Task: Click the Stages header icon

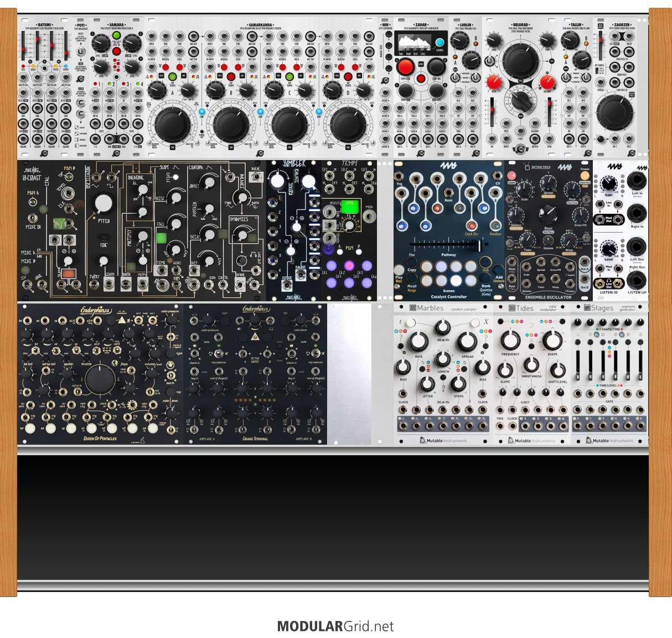Action: 587,308
